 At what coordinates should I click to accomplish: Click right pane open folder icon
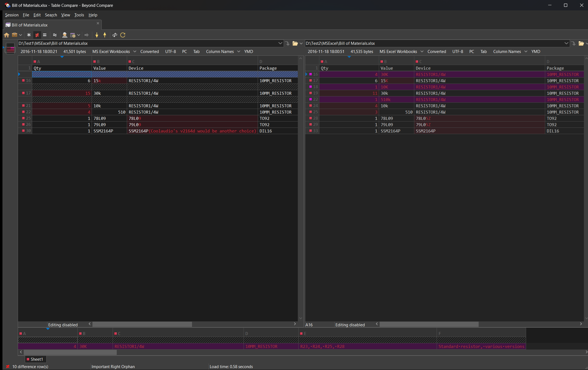(x=581, y=43)
